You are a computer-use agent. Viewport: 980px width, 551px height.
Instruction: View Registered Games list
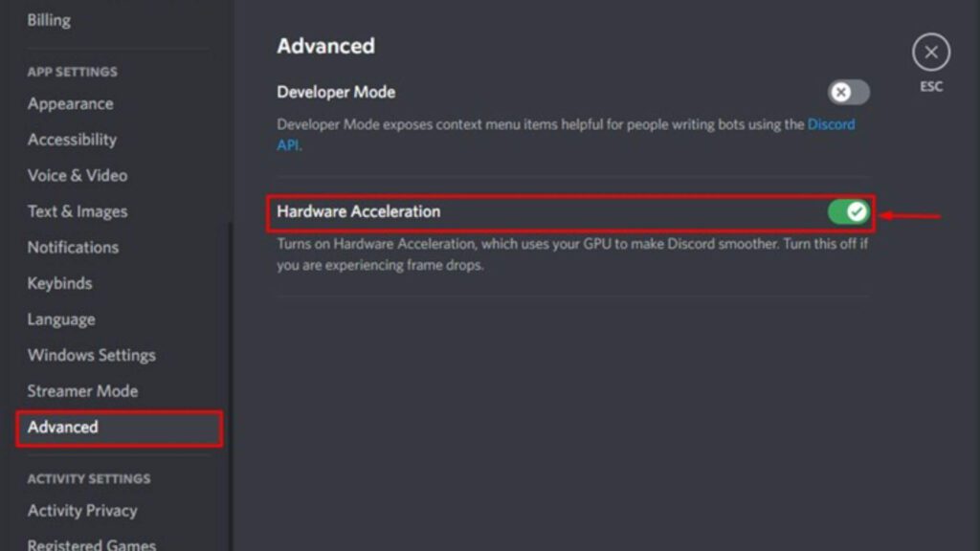click(90, 542)
